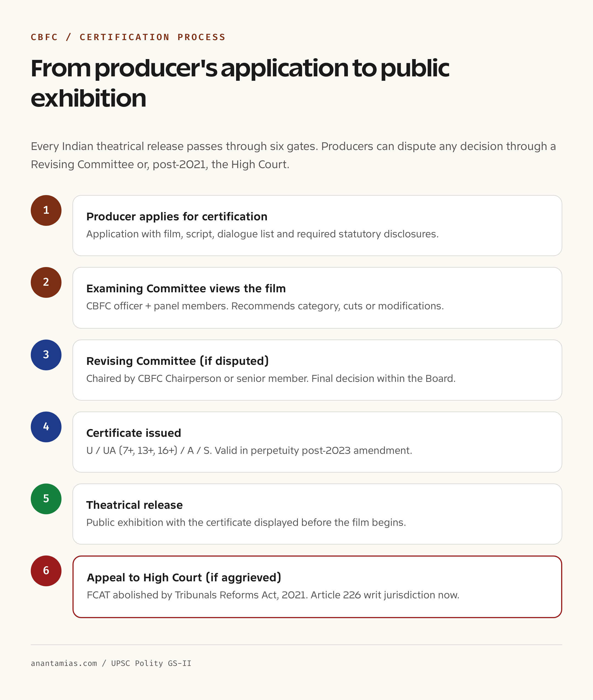Select the 'Revising Committee (if disputed)' heading
Screen dimensions: 593x700
(178, 361)
